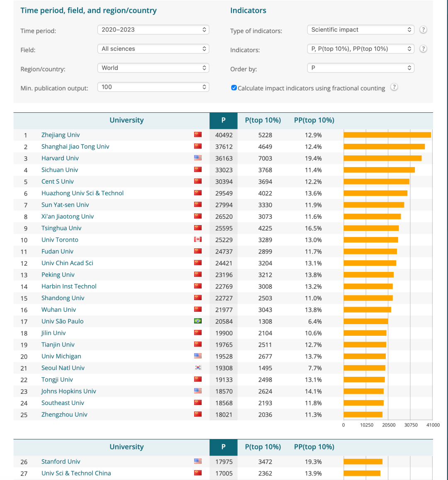
Task: Toggle fractional counting checkbox
Action: pos(234,88)
